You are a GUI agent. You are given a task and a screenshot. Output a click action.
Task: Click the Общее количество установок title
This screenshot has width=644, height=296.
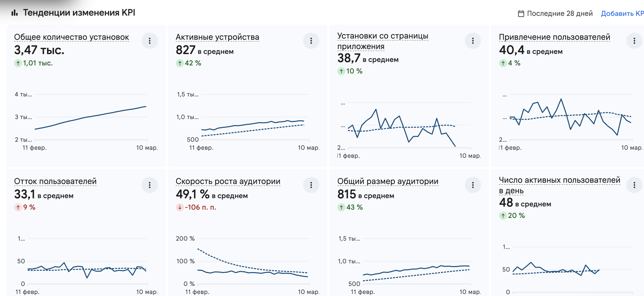[71, 37]
